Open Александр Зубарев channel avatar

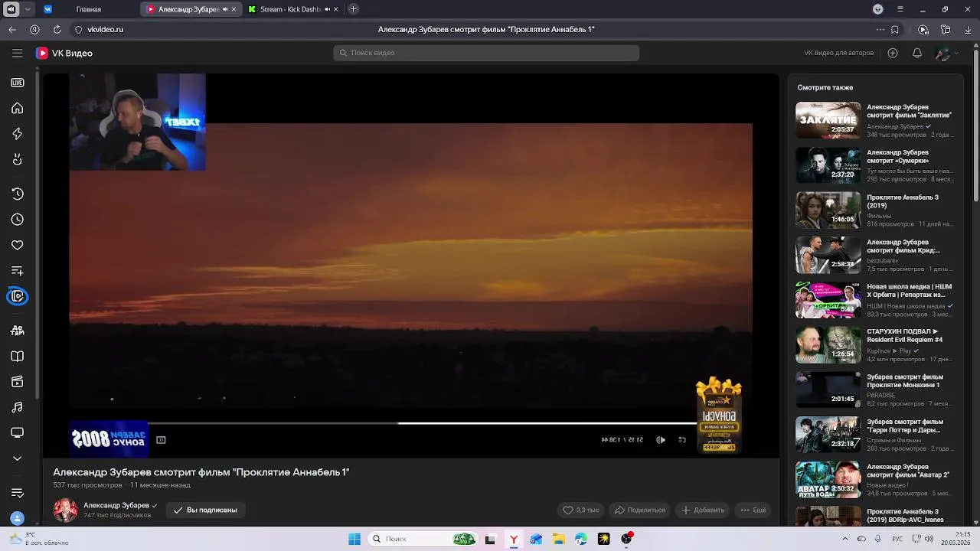(x=65, y=510)
